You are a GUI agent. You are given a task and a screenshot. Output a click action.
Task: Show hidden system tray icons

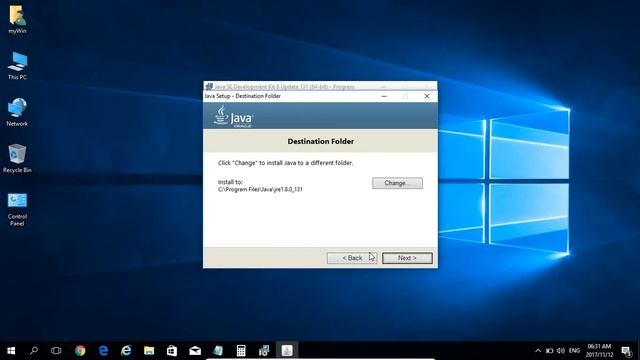(x=538, y=351)
